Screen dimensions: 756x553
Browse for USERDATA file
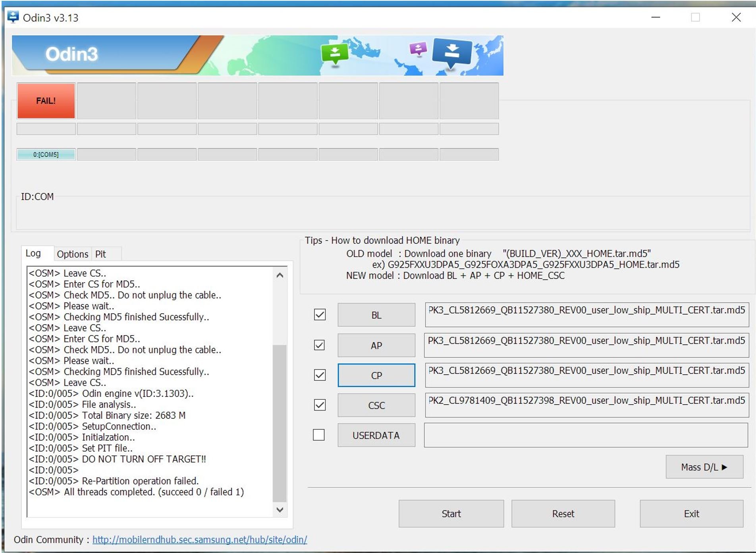pos(376,435)
